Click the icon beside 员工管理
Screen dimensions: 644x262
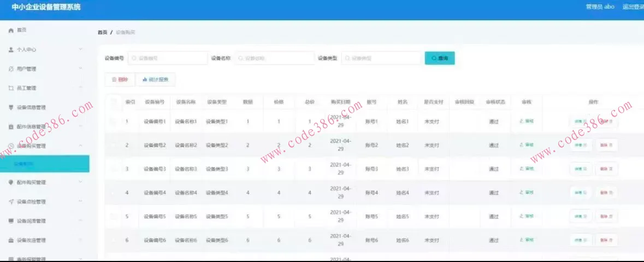point(11,88)
